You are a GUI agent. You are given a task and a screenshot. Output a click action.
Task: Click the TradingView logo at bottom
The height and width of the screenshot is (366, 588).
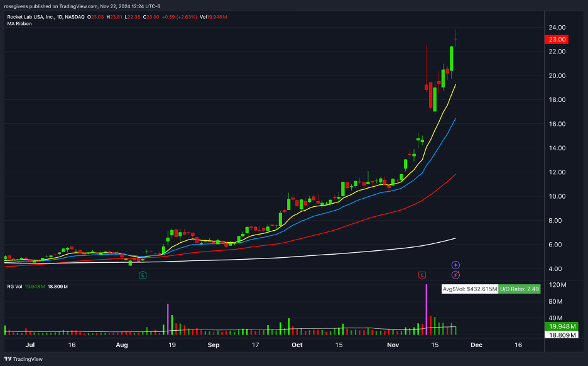coord(23,359)
